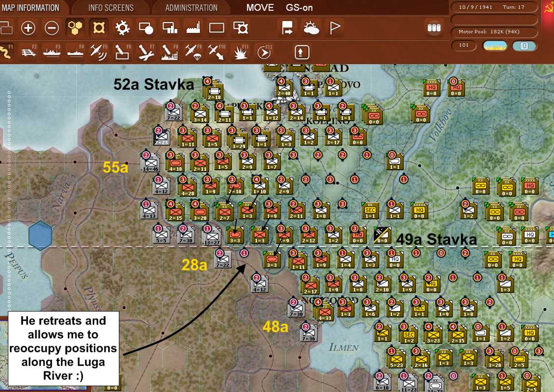Viewport: 554px width, 392px height.
Task: Toggle the gear-shaped fort levels overlay
Action: click(122, 28)
